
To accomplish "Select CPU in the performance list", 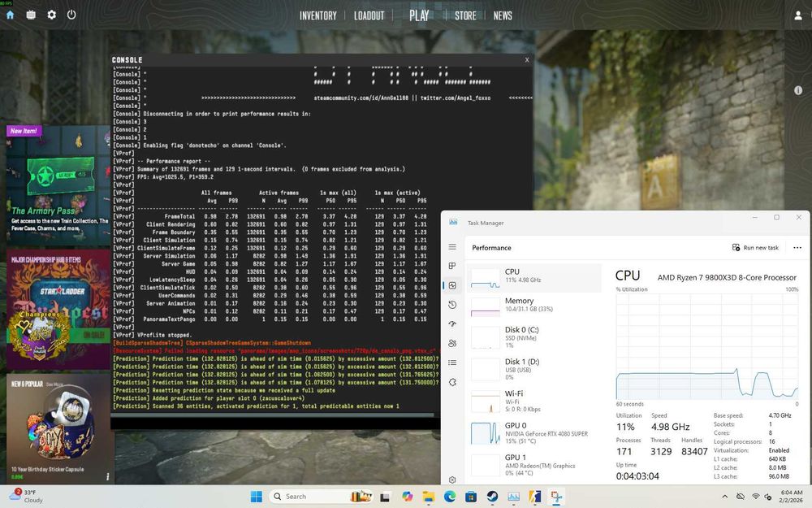I will (x=534, y=278).
